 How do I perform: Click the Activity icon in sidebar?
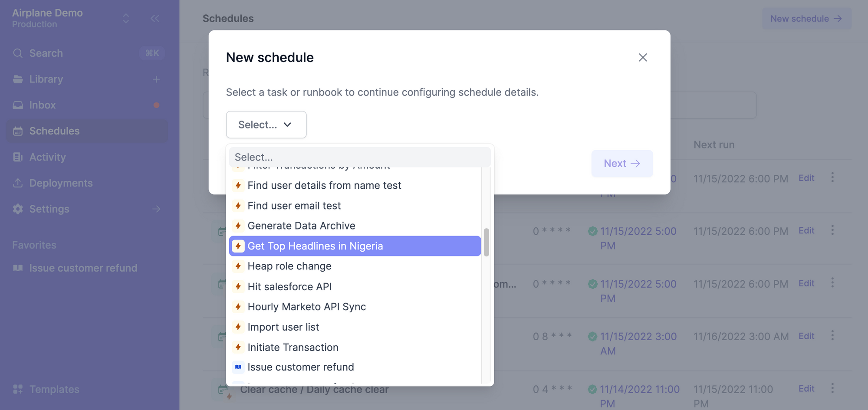click(x=18, y=157)
